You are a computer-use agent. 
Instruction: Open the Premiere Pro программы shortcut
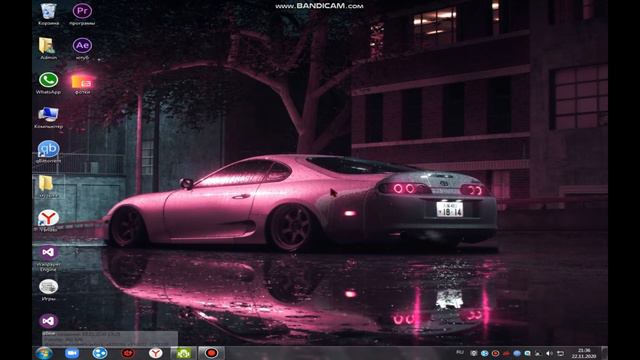(82, 13)
